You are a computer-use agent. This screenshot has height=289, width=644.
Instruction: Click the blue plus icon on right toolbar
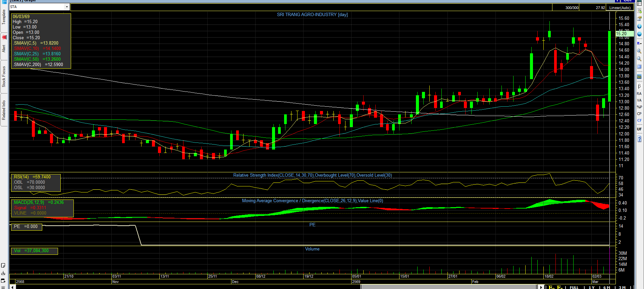point(639,26)
